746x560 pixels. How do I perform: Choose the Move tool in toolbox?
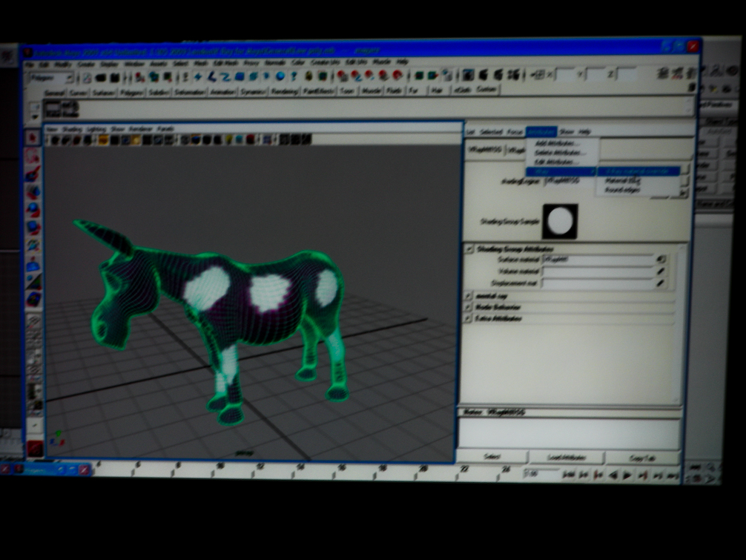point(33,192)
